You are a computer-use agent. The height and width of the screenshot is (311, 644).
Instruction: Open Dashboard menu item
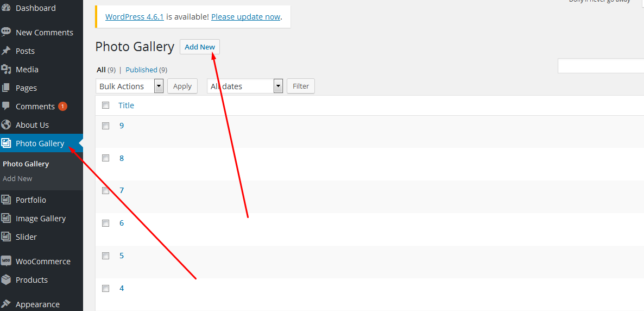[x=36, y=8]
